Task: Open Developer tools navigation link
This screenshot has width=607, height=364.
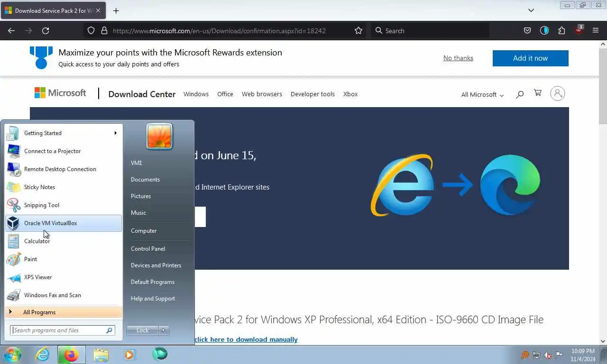Action: [313, 94]
